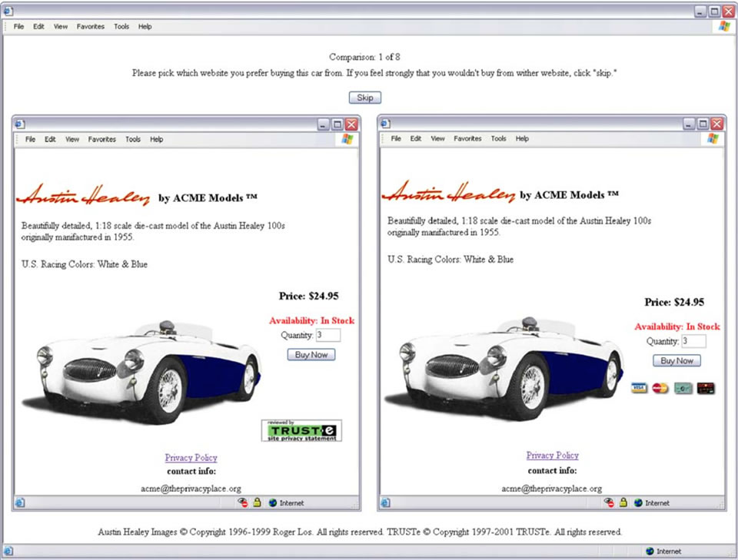Click acme@theprivacyplace.org in left website
738x560 pixels.
pyautogui.click(x=191, y=489)
